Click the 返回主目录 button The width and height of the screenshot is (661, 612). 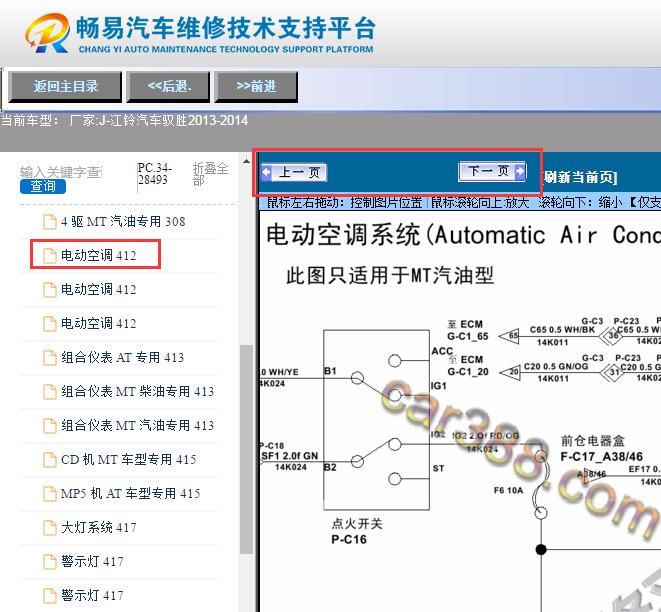click(65, 87)
